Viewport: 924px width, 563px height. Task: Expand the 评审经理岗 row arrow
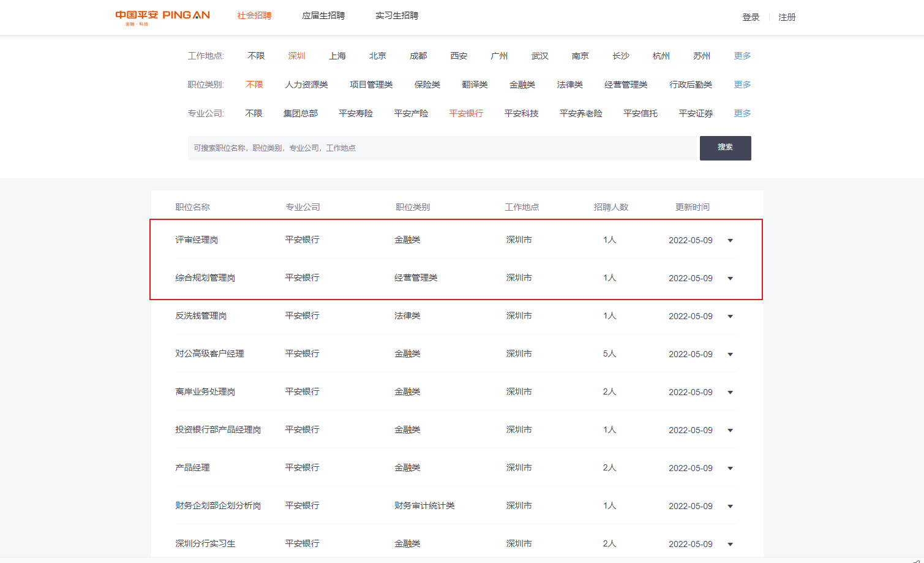(730, 241)
